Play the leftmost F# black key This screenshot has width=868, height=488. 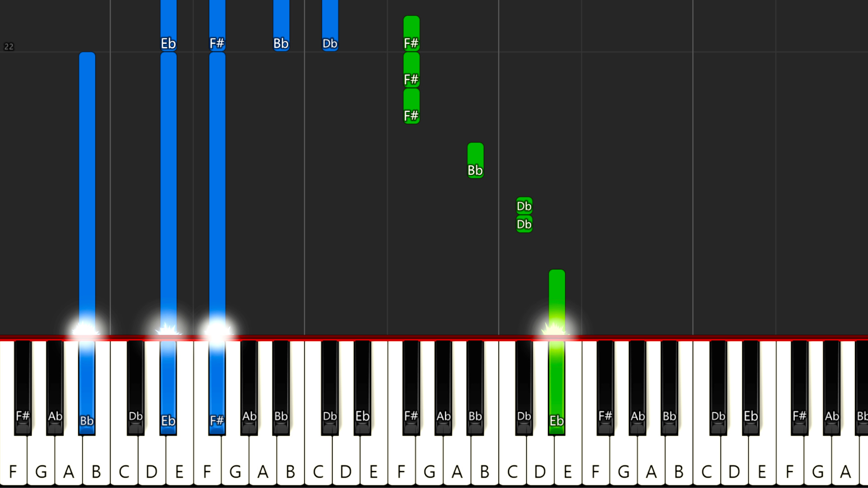(23, 388)
